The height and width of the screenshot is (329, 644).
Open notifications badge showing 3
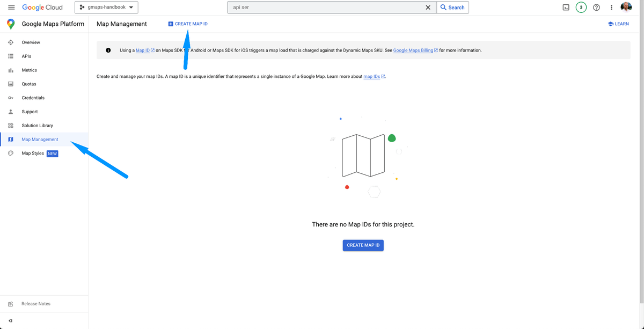click(x=581, y=8)
